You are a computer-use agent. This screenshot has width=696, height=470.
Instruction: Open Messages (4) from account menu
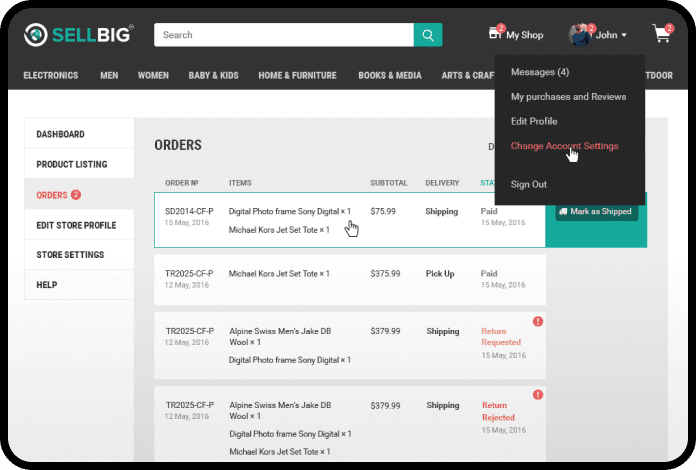pyautogui.click(x=540, y=72)
